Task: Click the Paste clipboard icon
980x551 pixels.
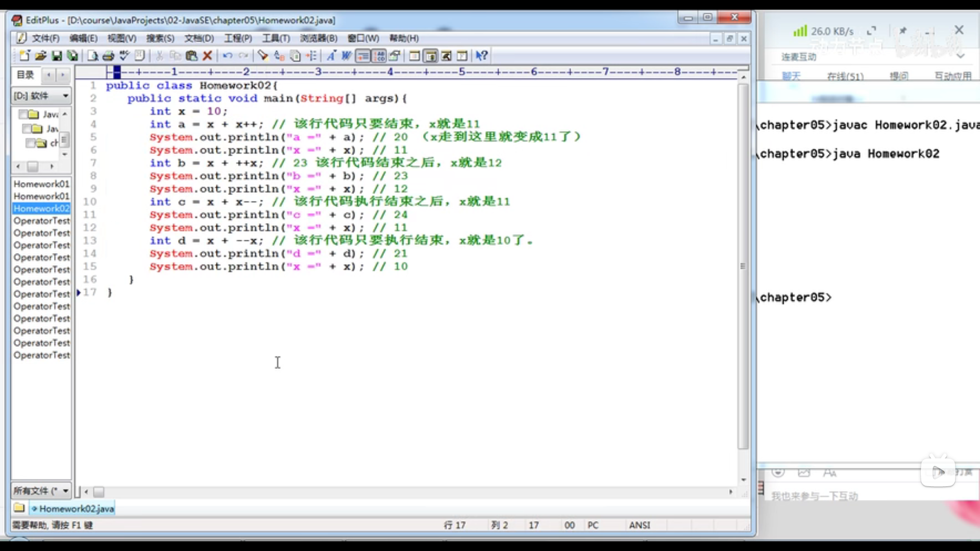Action: pyautogui.click(x=191, y=56)
